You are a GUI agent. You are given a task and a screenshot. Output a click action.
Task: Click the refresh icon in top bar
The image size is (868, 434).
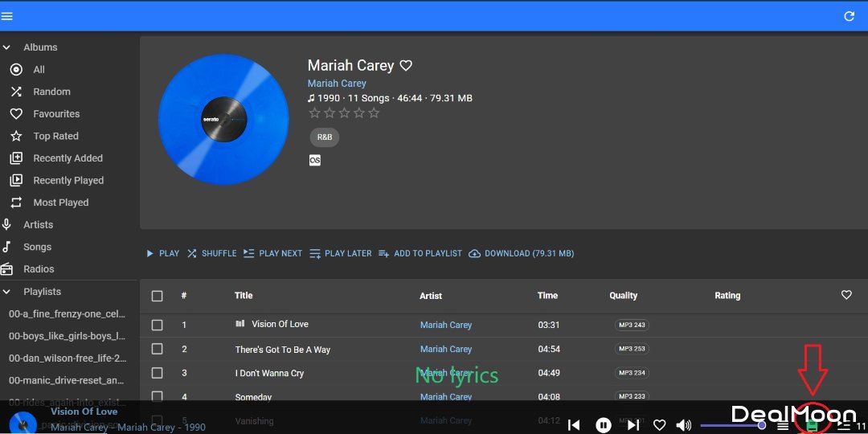(849, 16)
